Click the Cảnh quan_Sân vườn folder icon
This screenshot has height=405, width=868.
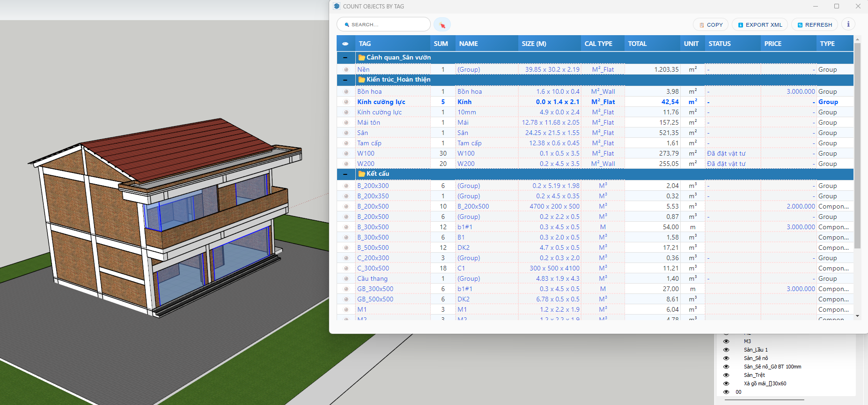(x=361, y=58)
